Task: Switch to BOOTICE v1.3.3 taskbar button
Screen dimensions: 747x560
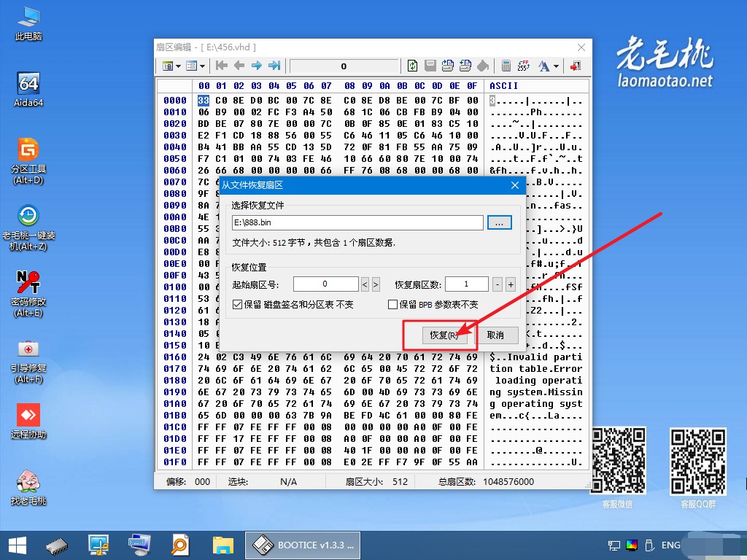Action: pos(303,545)
